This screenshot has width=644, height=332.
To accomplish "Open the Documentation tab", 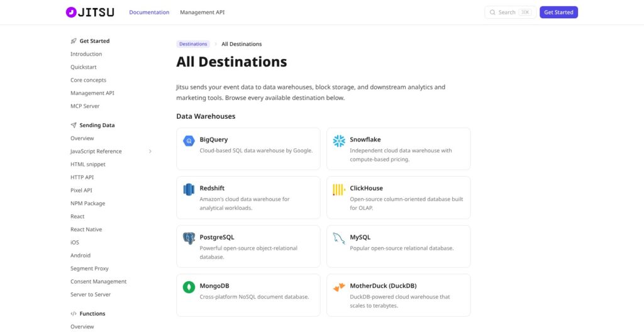I will tap(149, 13).
